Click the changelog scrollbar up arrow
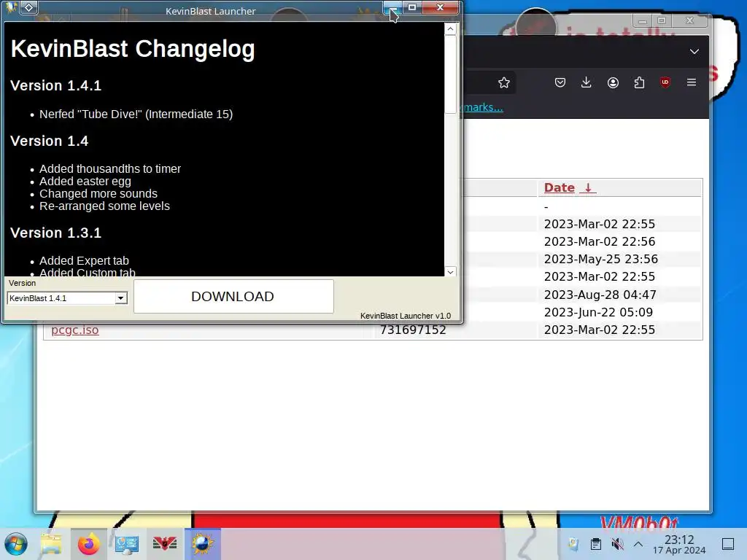The height and width of the screenshot is (560, 747). click(x=450, y=29)
